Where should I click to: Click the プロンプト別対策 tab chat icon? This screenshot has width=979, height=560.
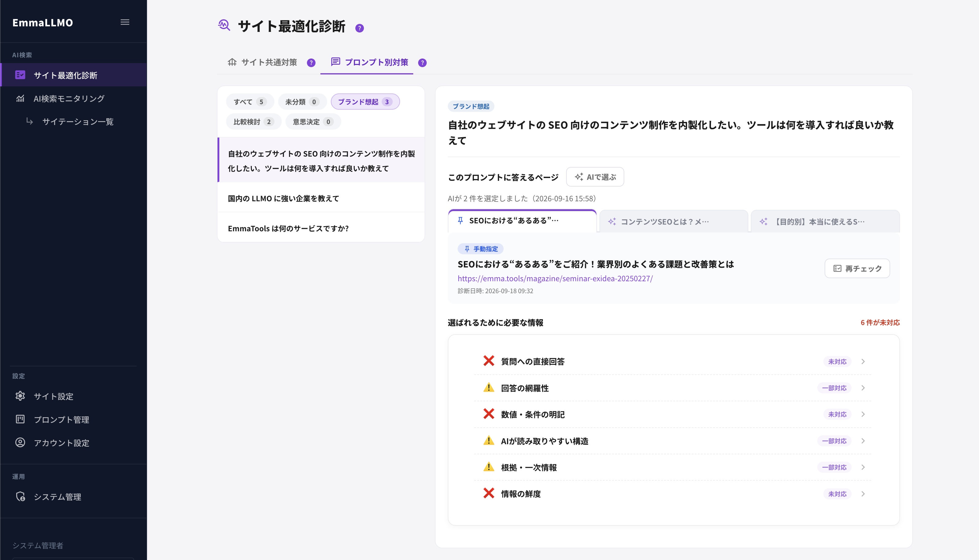pos(336,62)
